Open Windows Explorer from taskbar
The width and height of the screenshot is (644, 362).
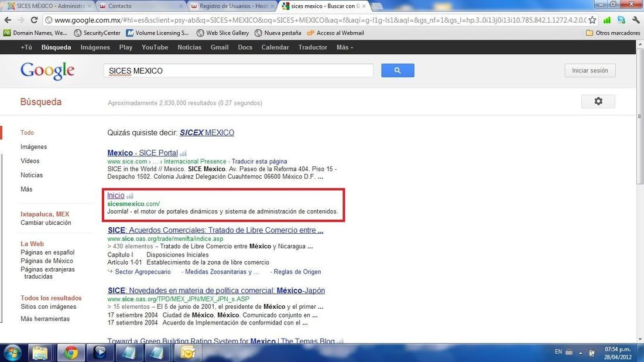(x=40, y=353)
